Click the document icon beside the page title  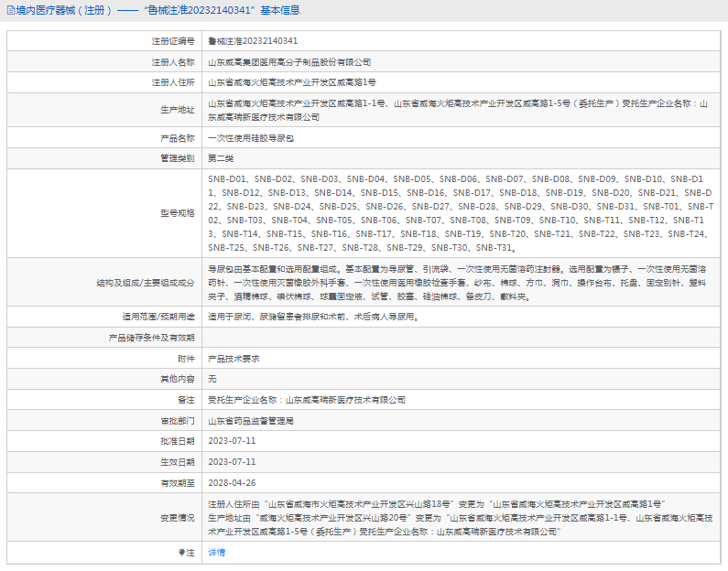tap(11, 10)
